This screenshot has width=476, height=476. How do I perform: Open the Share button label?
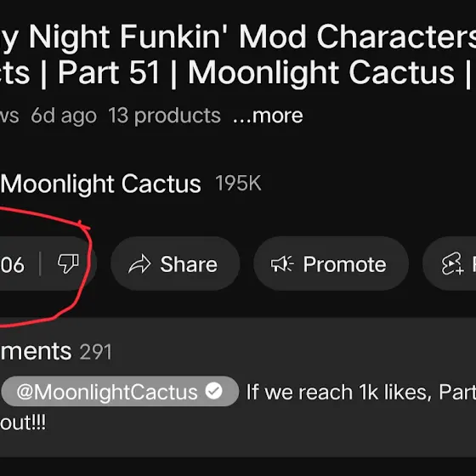coord(189,264)
